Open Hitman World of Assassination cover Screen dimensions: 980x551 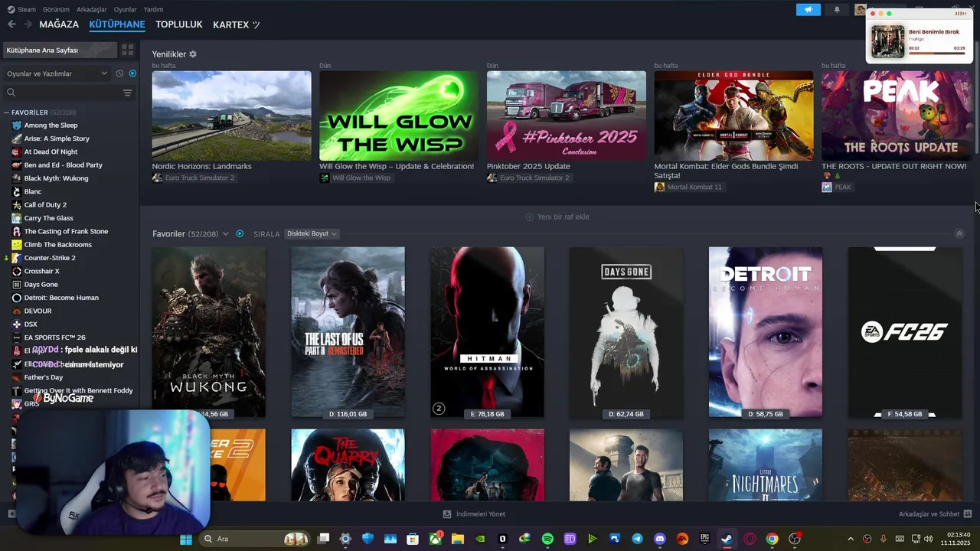point(488,332)
